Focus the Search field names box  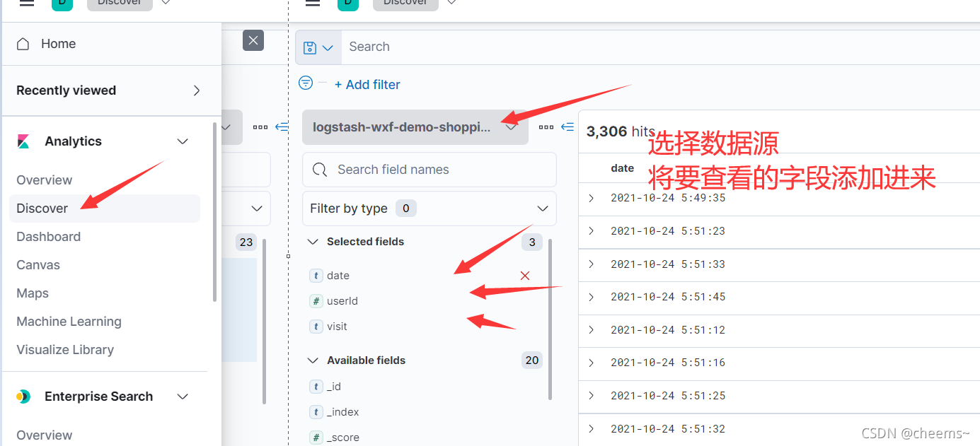coord(430,170)
